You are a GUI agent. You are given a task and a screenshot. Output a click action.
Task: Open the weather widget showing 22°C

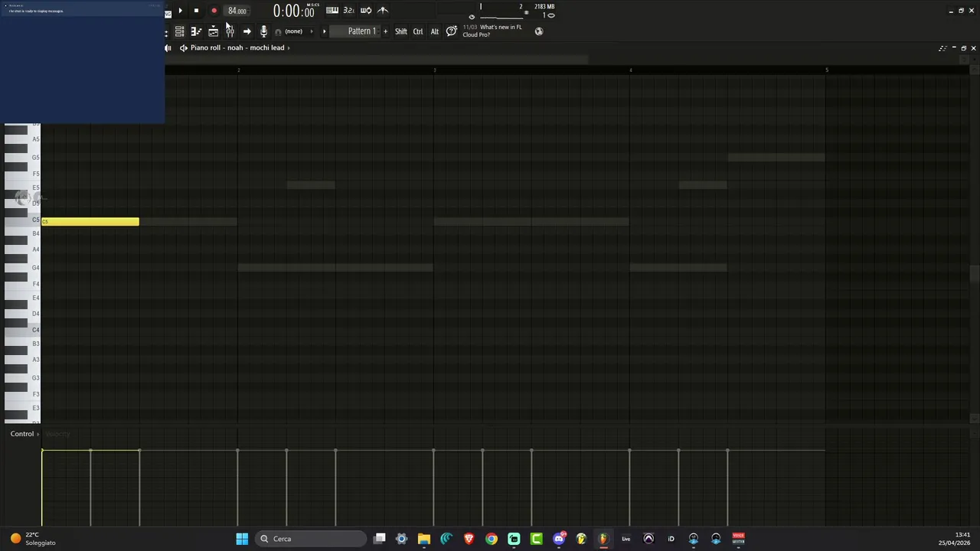coord(32,539)
